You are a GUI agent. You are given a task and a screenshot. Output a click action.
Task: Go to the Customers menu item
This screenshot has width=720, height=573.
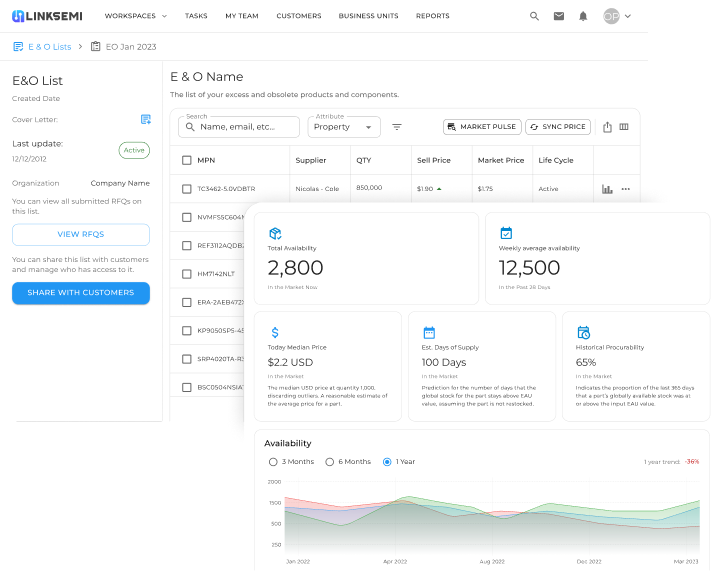click(x=298, y=16)
